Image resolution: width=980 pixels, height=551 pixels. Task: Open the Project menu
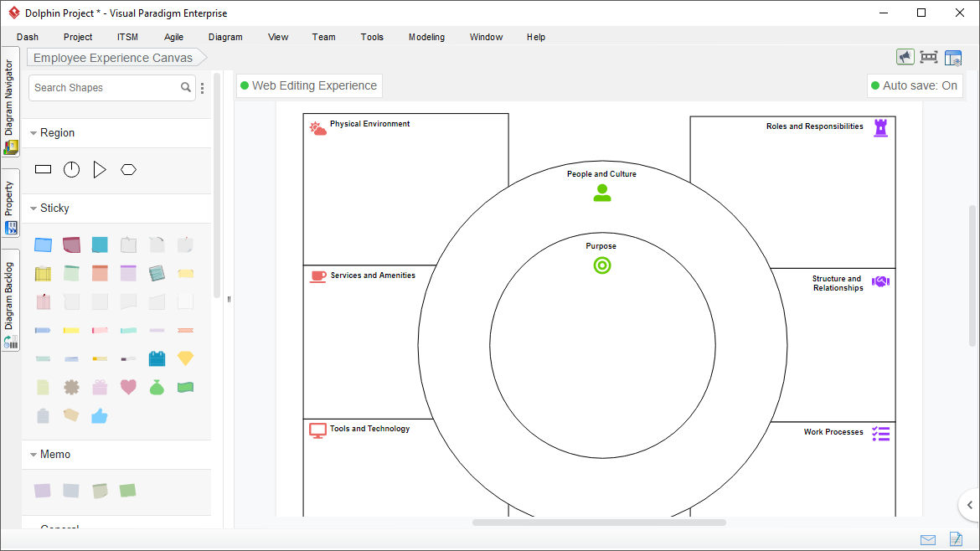click(x=78, y=37)
